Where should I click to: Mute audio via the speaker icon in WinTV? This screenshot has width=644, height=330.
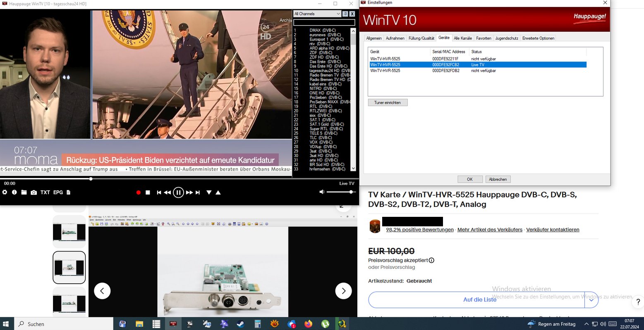pyautogui.click(x=322, y=192)
